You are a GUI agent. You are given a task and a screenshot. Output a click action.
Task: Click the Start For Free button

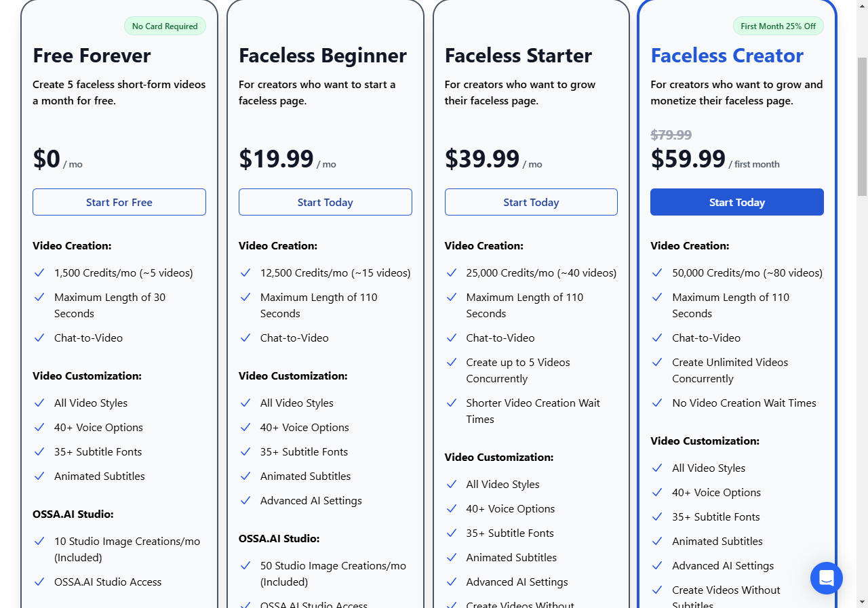point(119,202)
